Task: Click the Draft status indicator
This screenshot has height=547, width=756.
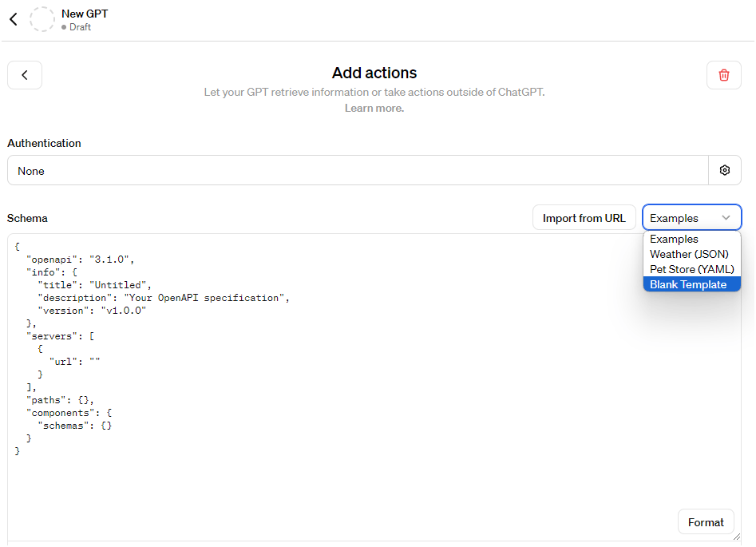Action: [x=76, y=27]
